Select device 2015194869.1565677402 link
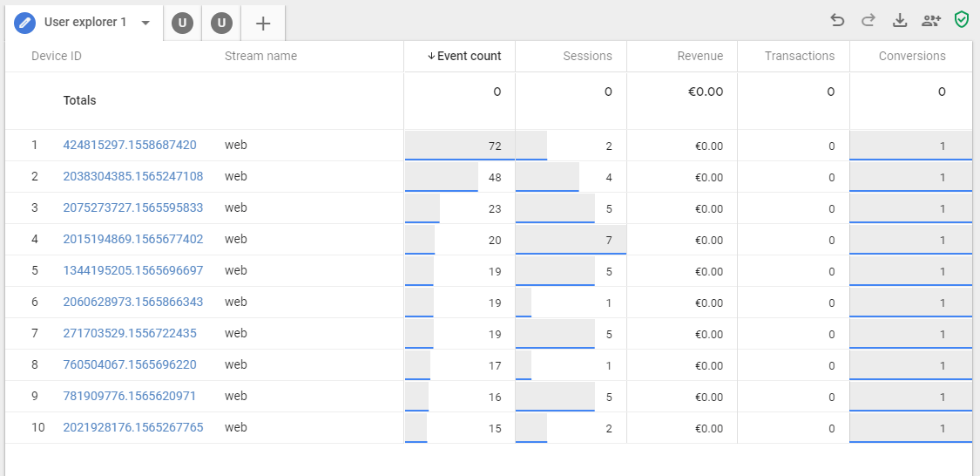Image resolution: width=980 pixels, height=476 pixels. pyautogui.click(x=132, y=239)
